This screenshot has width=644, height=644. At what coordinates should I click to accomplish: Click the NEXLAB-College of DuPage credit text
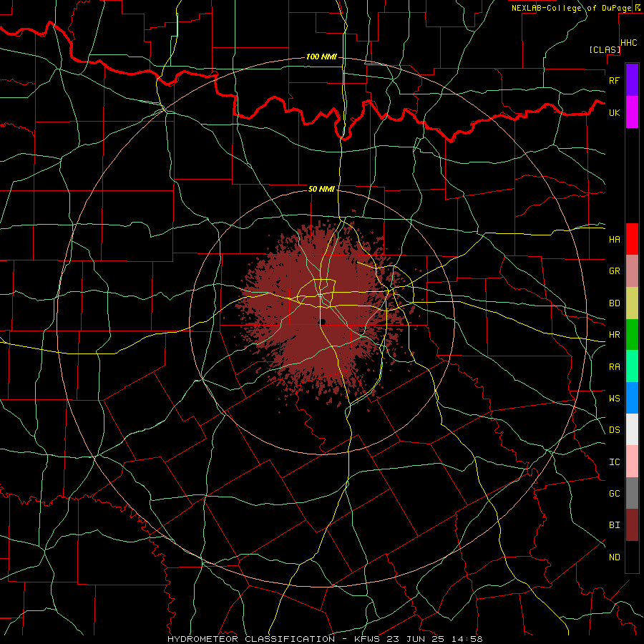click(571, 8)
